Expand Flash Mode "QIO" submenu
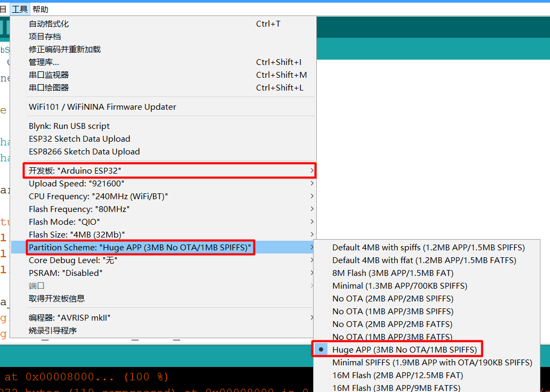Screen dimensions: 550x392 pos(163,222)
